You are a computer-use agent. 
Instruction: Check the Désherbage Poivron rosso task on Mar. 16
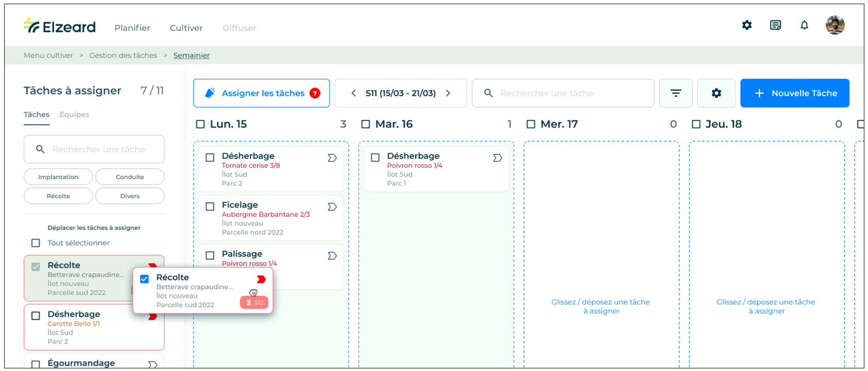pyautogui.click(x=375, y=157)
